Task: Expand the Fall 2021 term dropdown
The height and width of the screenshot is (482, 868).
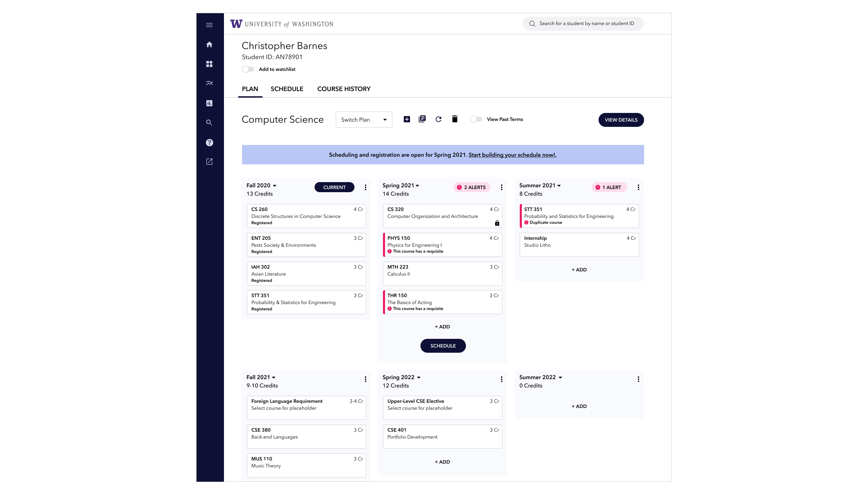Action: [274, 377]
